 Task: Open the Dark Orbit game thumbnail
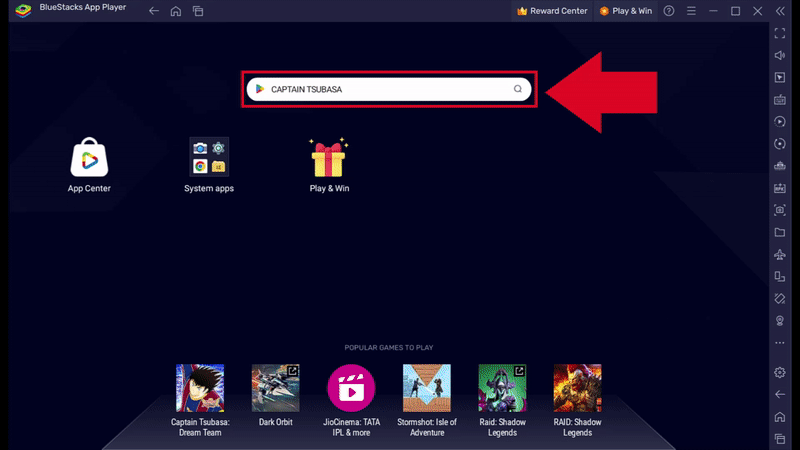pos(276,388)
